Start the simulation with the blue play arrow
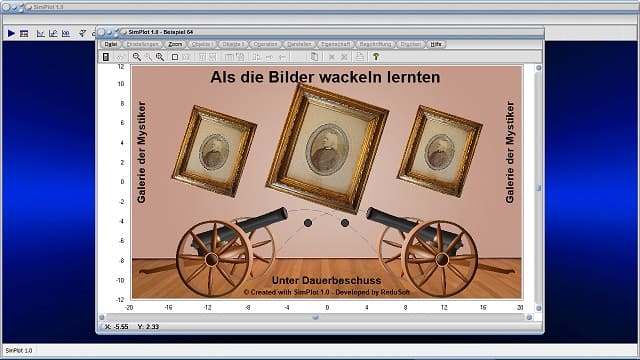 click(11, 33)
